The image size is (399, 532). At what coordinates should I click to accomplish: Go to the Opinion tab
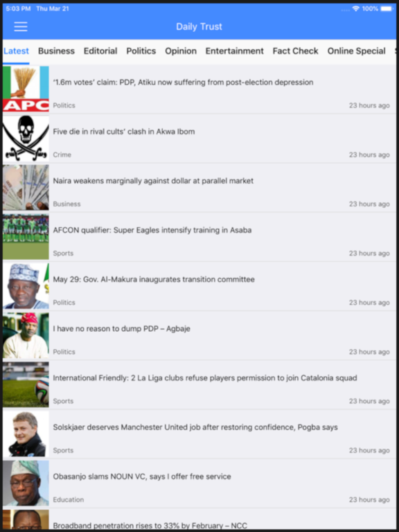[181, 51]
